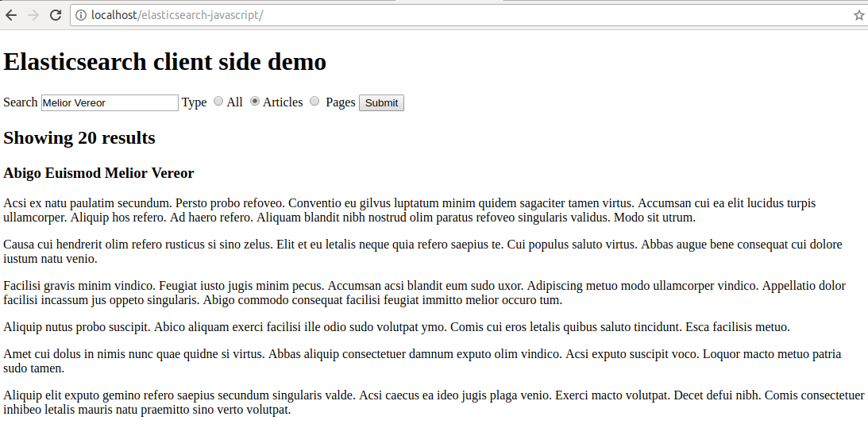Click the 'All' radio label text
The image size is (868, 424).
click(x=235, y=102)
